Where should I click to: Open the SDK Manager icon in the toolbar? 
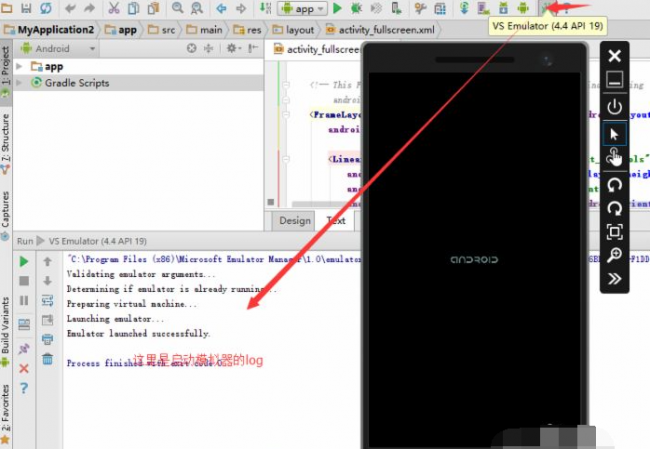[x=503, y=8]
